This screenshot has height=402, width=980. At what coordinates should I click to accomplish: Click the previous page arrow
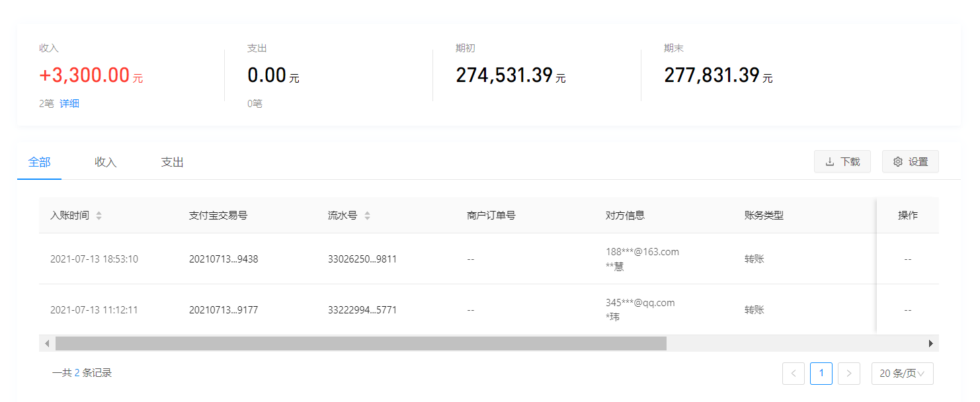[x=794, y=373]
